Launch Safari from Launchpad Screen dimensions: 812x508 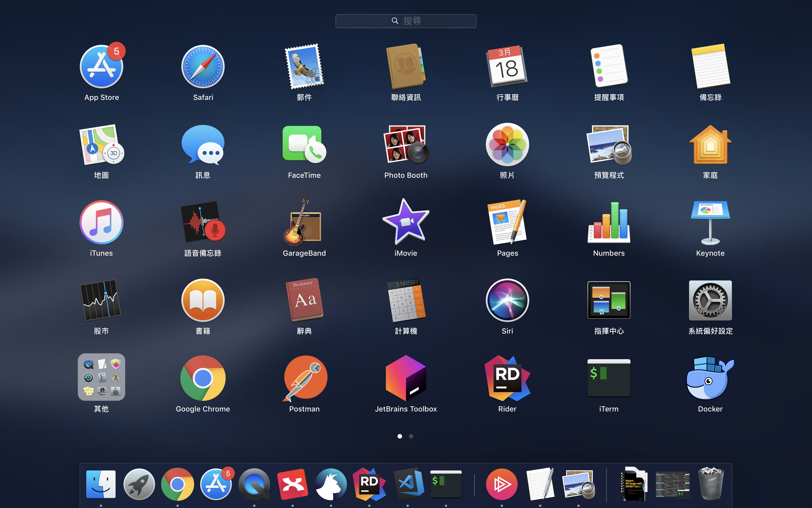click(203, 67)
